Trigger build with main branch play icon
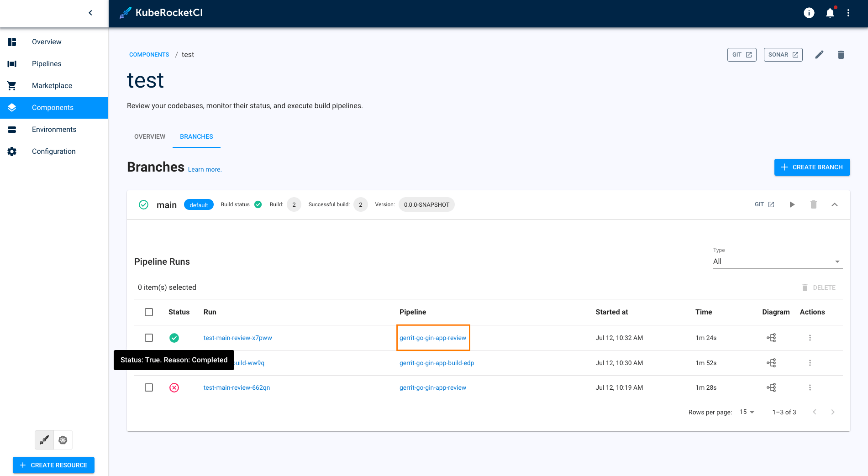 point(792,204)
